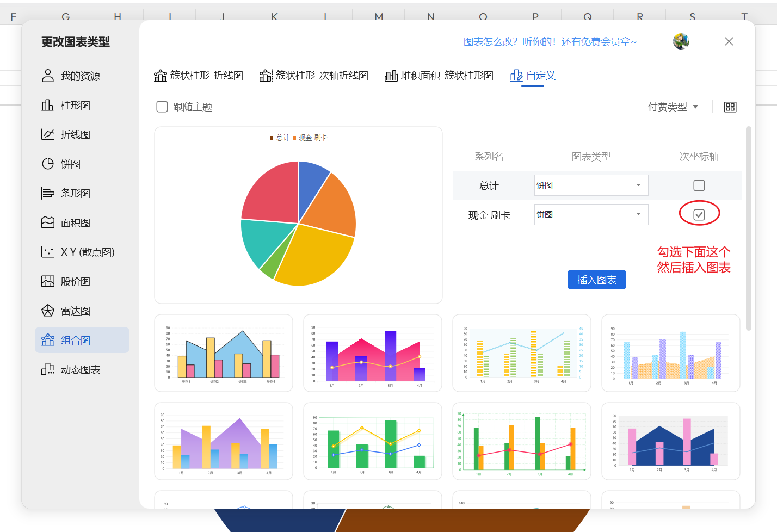Open chart type dropdown for 现金 刷卡
The width and height of the screenshot is (777, 532).
(591, 214)
